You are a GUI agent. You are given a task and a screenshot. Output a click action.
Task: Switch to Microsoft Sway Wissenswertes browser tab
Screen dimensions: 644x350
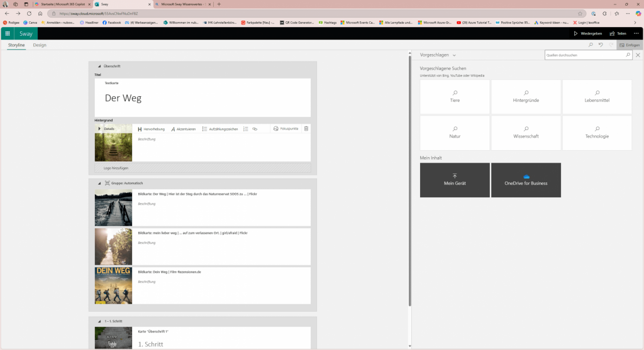tap(183, 4)
